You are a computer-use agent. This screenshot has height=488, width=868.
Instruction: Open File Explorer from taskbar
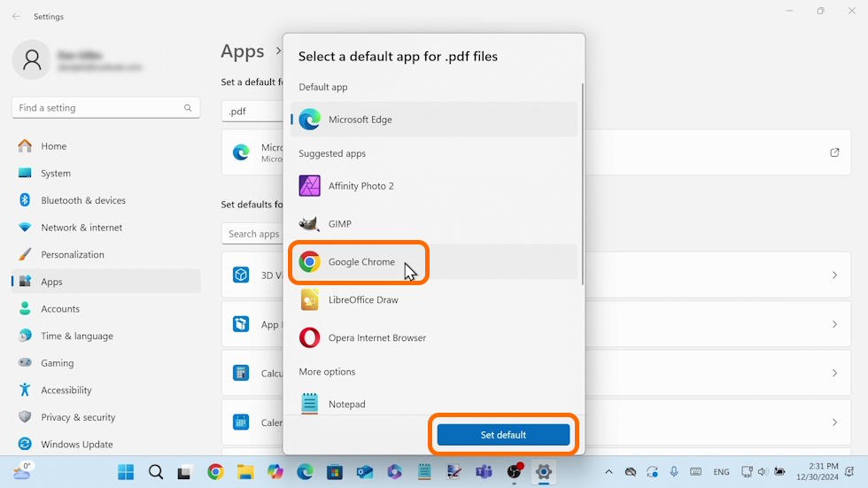[245, 472]
